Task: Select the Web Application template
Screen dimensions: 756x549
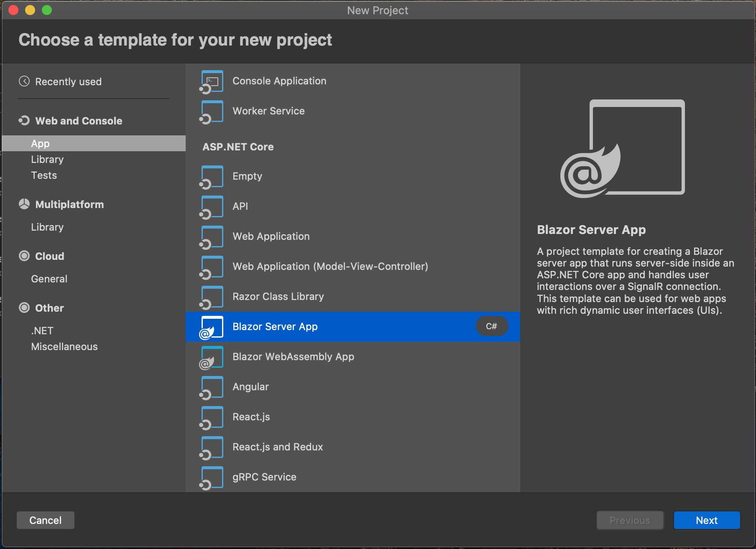Action: (x=353, y=237)
